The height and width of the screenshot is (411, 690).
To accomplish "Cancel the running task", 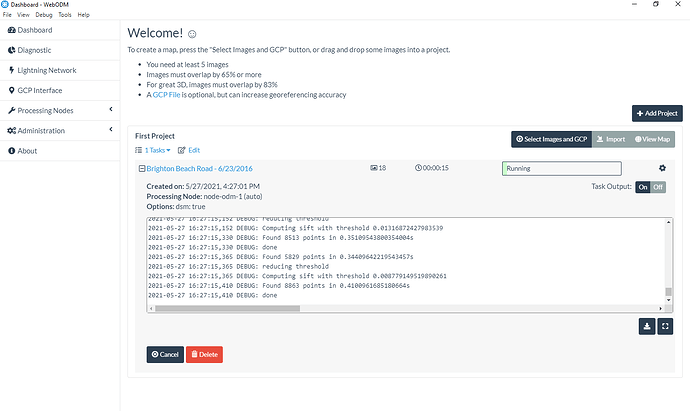I will (x=165, y=354).
